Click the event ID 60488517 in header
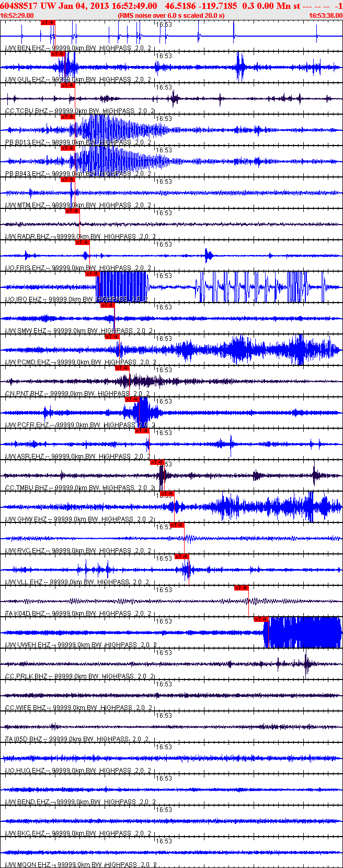Viewport: 343px width, 868px height. tap(19, 6)
